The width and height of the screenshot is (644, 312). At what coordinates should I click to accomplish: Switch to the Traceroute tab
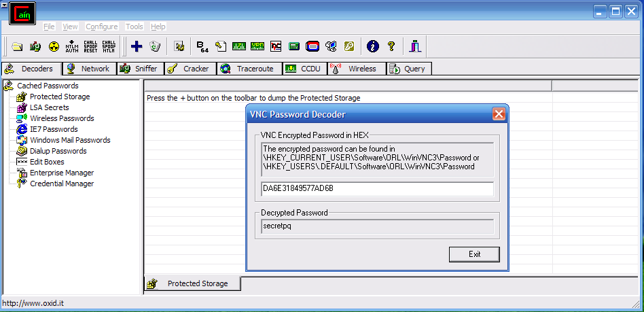click(x=250, y=69)
